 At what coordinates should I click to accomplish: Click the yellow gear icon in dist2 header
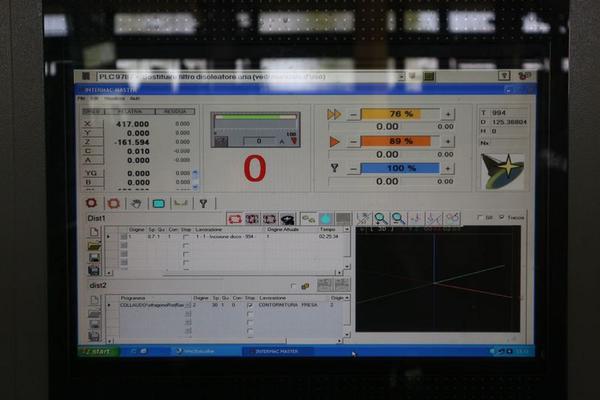305,286
